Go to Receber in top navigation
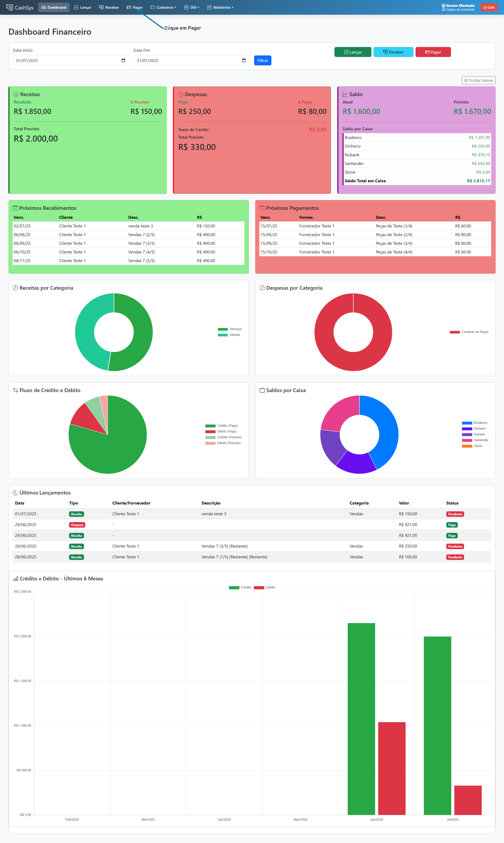This screenshot has height=843, width=504. point(109,7)
